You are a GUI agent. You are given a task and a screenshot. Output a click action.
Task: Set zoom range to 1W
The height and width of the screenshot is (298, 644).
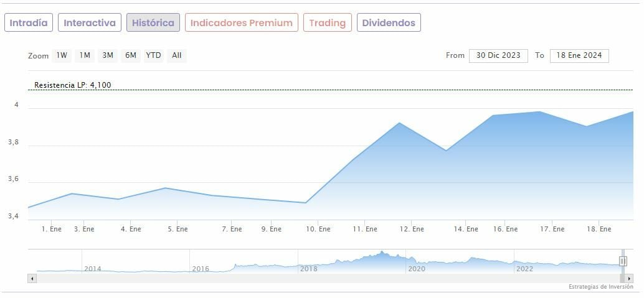(62, 55)
